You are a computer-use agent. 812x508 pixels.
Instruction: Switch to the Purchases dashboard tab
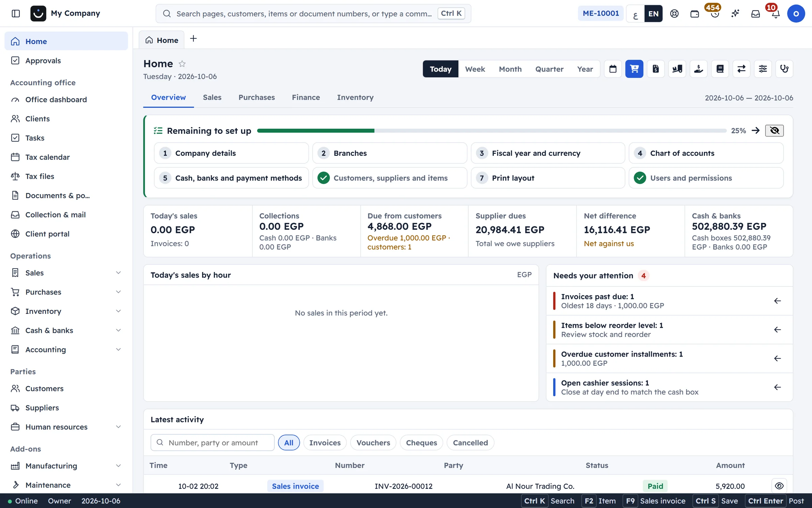point(256,98)
